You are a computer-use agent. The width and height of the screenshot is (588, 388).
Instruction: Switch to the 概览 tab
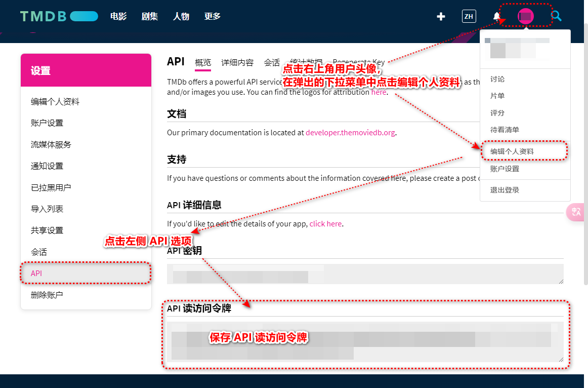203,63
